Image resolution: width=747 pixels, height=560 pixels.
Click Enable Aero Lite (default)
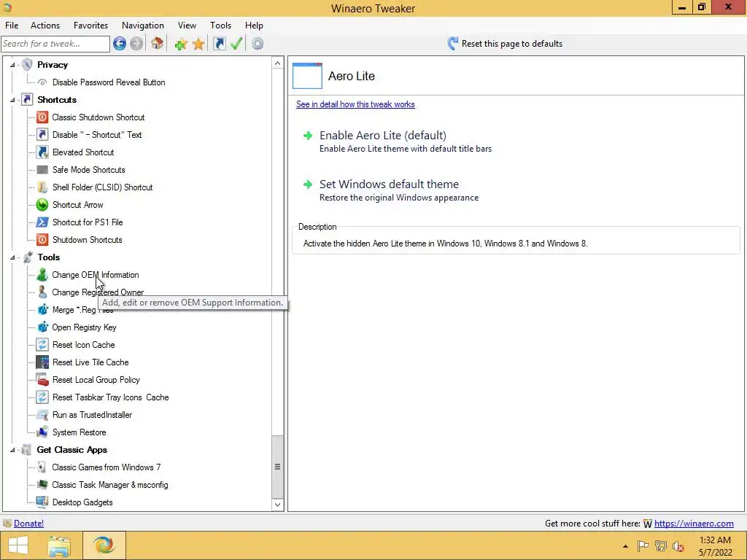coord(382,135)
